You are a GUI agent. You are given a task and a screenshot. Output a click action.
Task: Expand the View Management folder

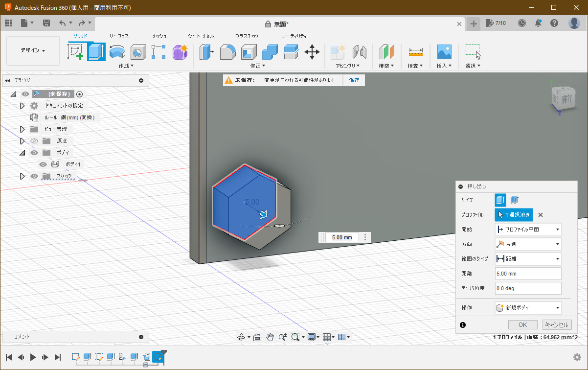22,129
